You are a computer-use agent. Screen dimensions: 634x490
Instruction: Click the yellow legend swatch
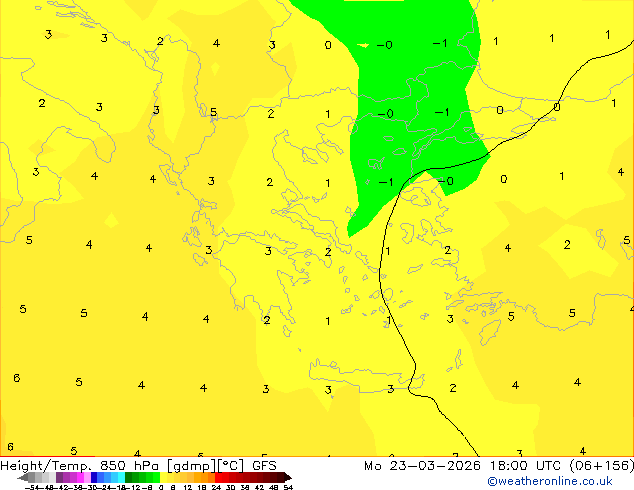[x=163, y=477]
